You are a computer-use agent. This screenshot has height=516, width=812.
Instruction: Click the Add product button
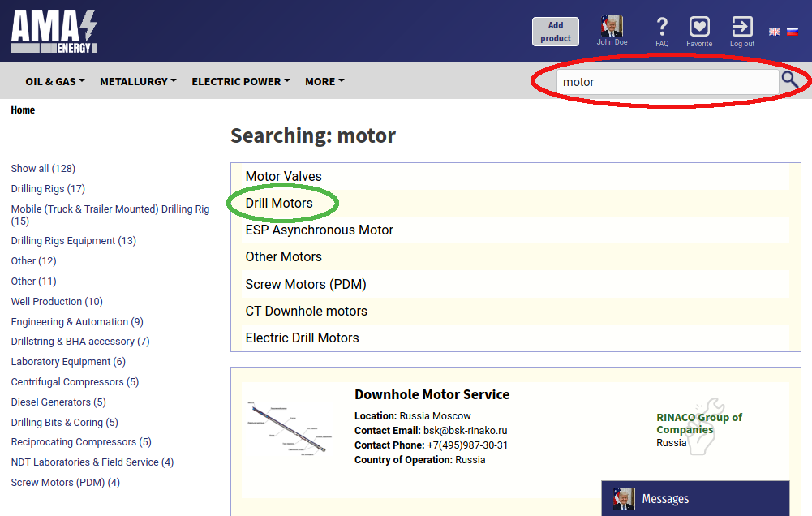pos(556,32)
